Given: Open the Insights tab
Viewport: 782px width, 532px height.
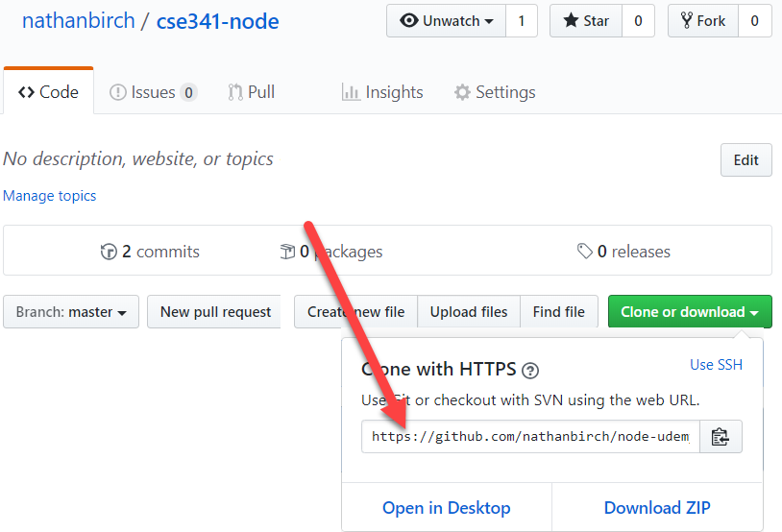Looking at the screenshot, I should pyautogui.click(x=382, y=92).
